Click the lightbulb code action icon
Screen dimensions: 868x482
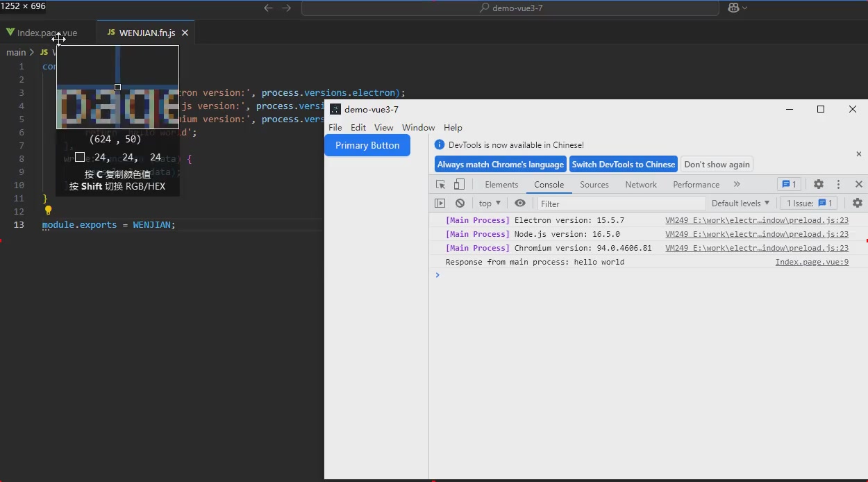coord(49,210)
